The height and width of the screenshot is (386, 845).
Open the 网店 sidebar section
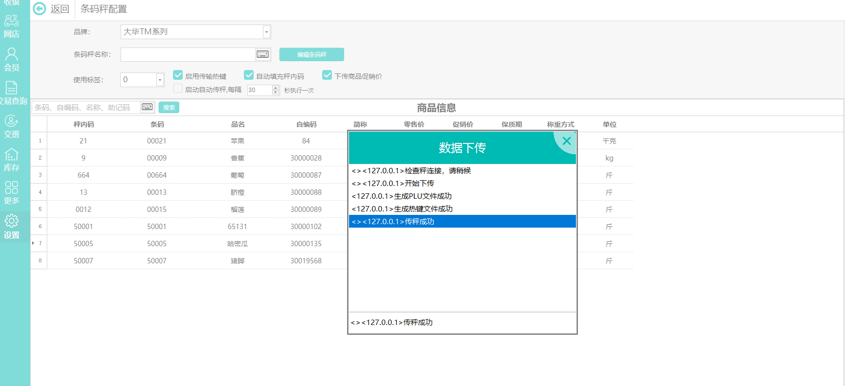coord(11,27)
